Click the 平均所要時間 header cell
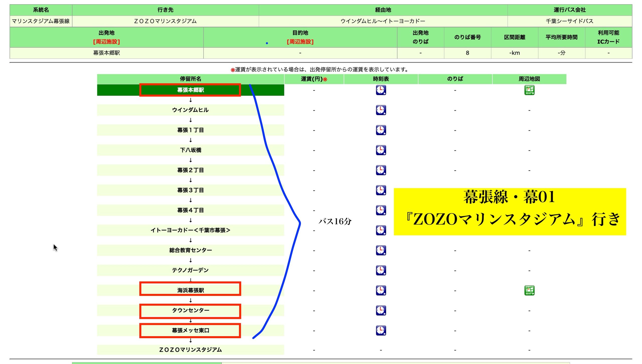 (561, 37)
